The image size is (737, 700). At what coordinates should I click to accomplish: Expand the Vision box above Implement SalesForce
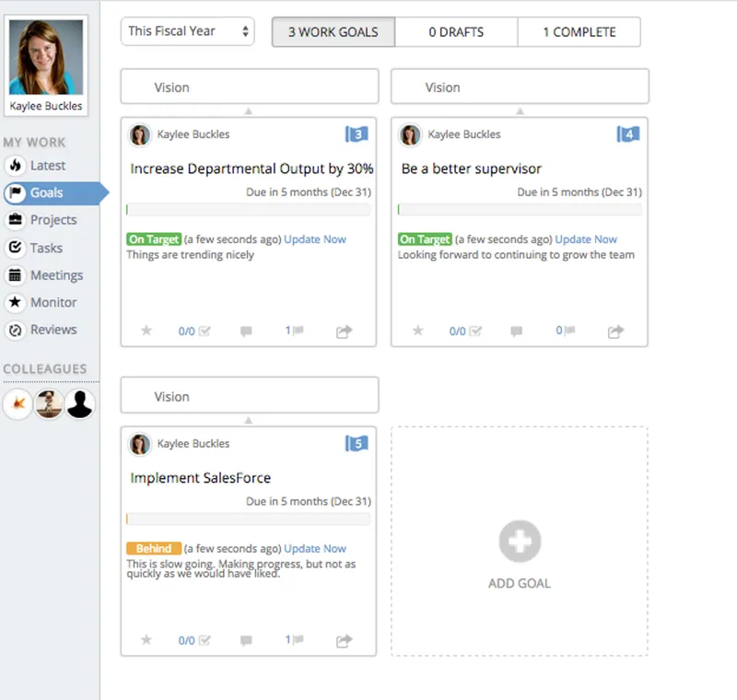click(x=250, y=395)
